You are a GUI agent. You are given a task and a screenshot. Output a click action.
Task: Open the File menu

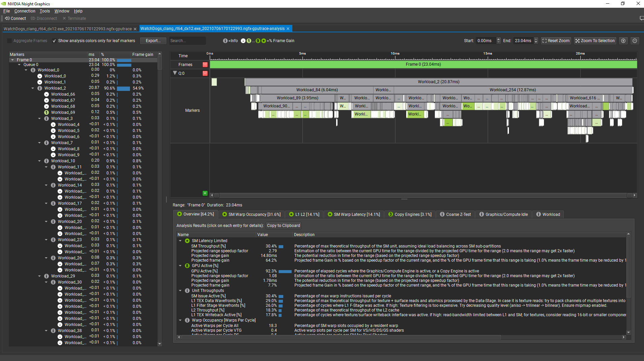6,11
